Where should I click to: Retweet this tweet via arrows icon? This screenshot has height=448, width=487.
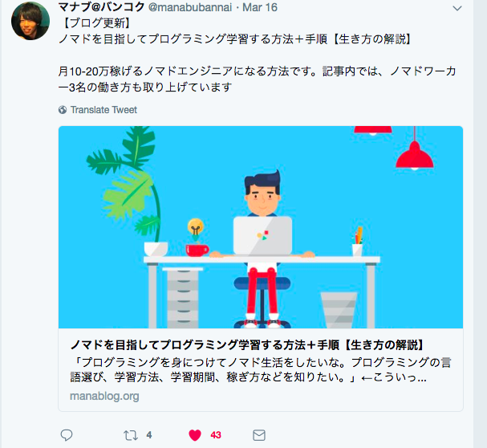point(131,435)
